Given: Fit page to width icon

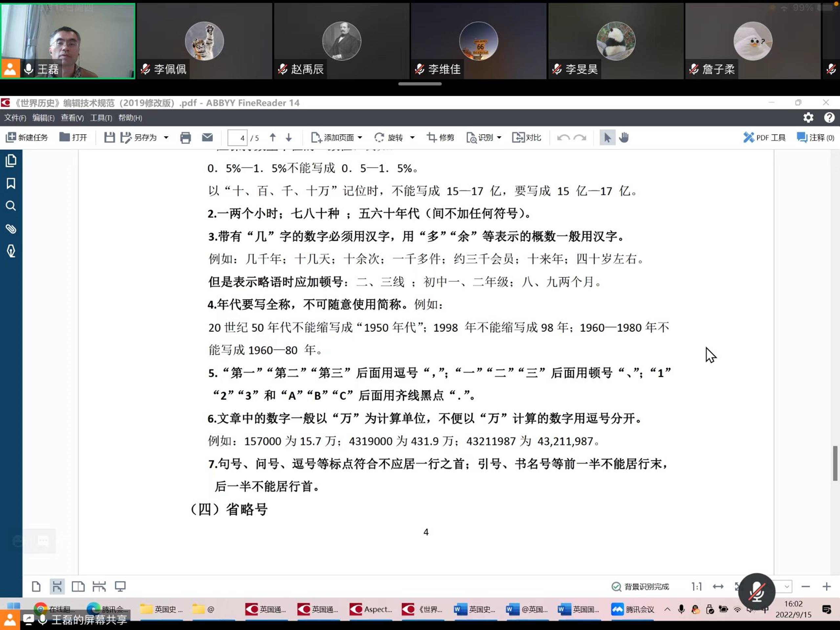Looking at the screenshot, I should pos(718,587).
